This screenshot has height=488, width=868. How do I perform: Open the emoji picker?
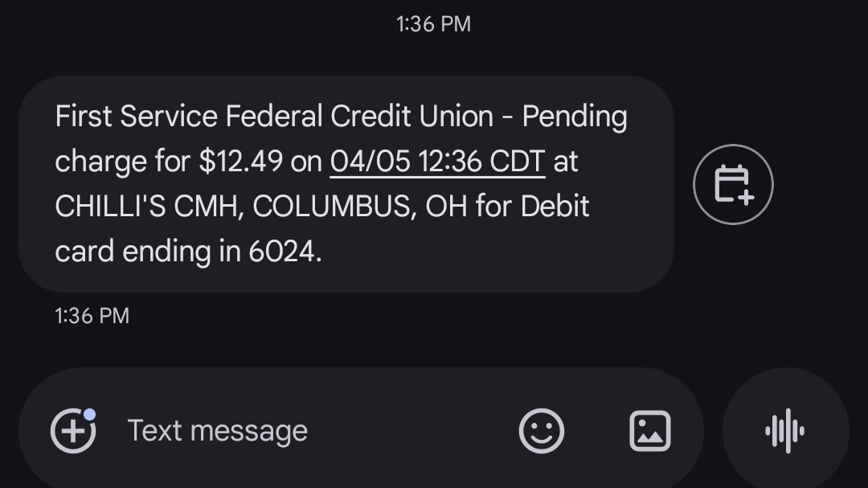pos(541,431)
